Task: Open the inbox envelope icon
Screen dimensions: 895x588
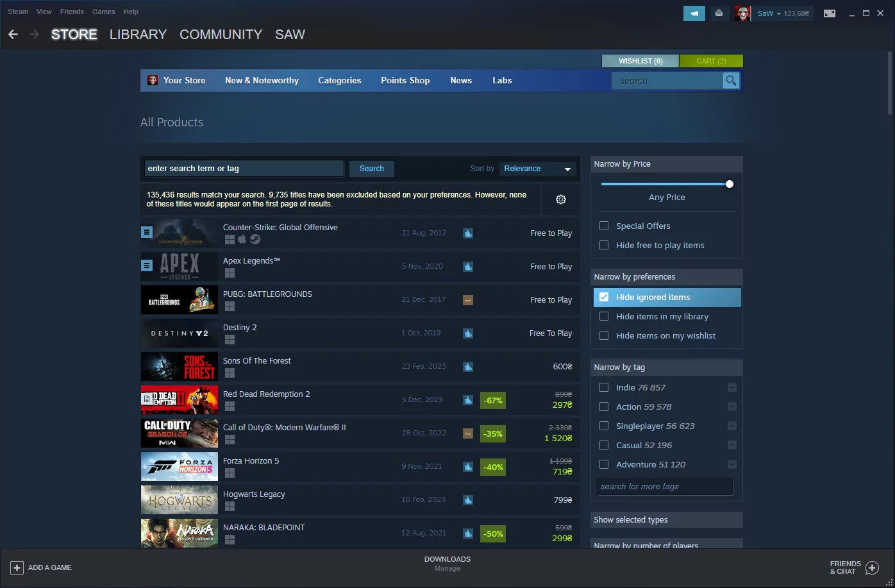Action: click(x=719, y=13)
